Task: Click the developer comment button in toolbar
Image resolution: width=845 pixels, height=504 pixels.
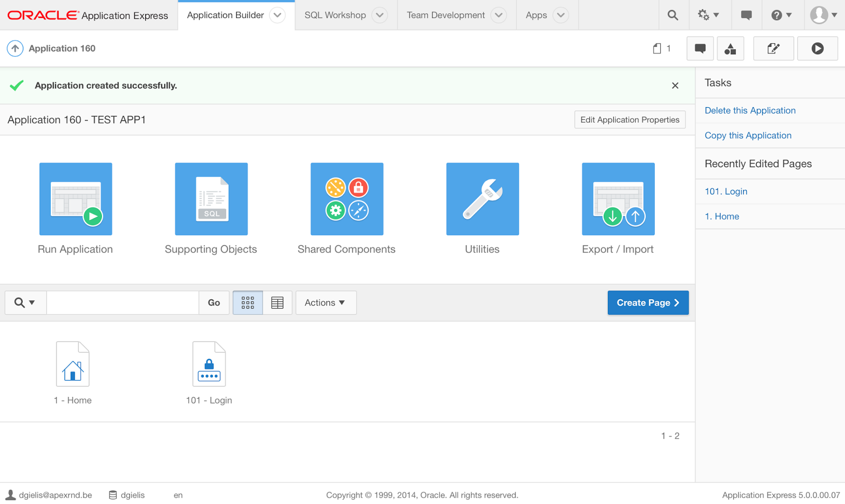Action: pos(700,49)
